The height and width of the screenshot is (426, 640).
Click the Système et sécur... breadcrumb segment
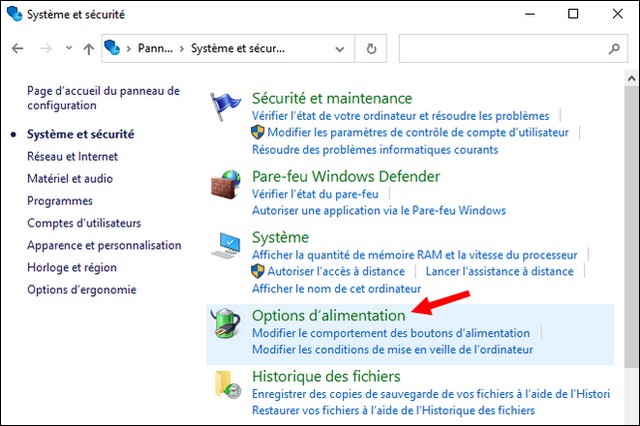238,49
